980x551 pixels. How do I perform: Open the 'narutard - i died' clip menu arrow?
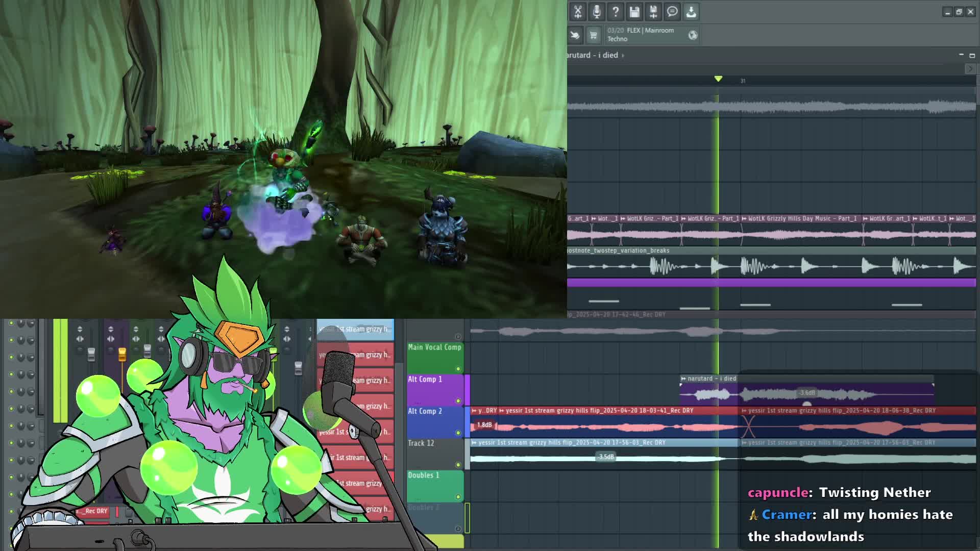click(683, 379)
